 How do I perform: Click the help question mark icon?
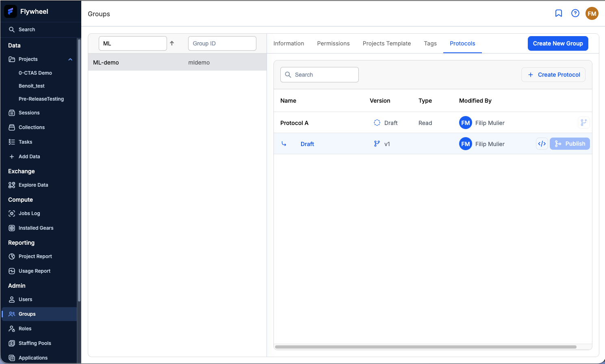coord(575,13)
